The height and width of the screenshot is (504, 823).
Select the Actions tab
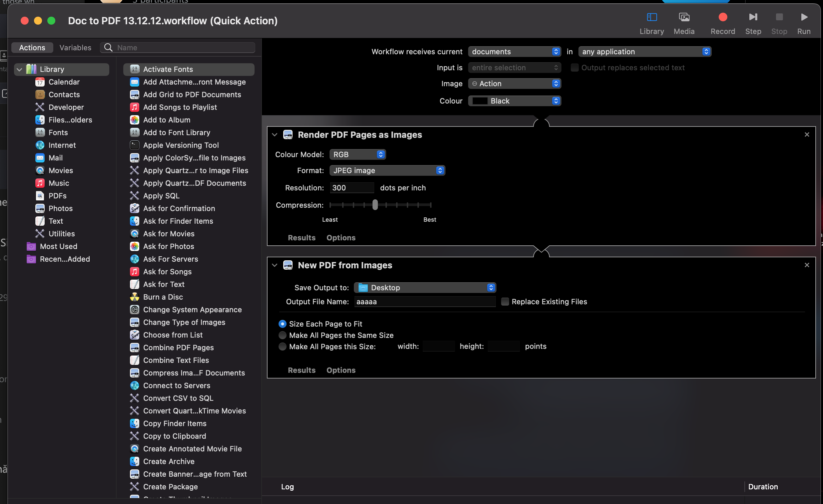point(32,48)
